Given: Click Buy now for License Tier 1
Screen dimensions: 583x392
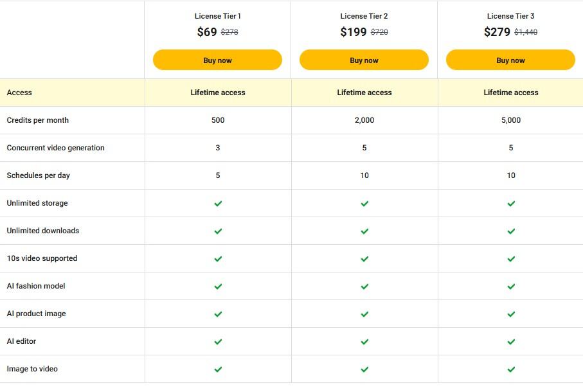Looking at the screenshot, I should click(217, 59).
